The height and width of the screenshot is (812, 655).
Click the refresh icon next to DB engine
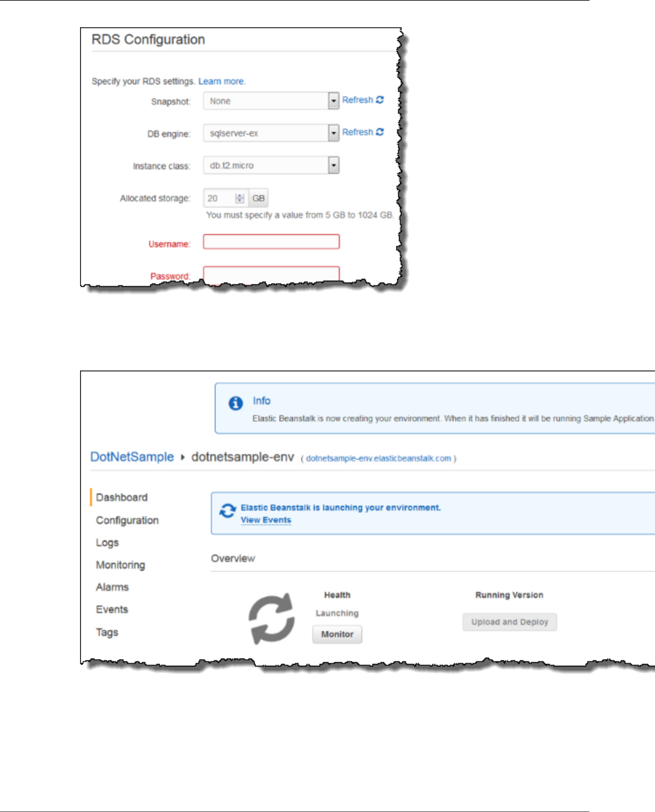(380, 132)
